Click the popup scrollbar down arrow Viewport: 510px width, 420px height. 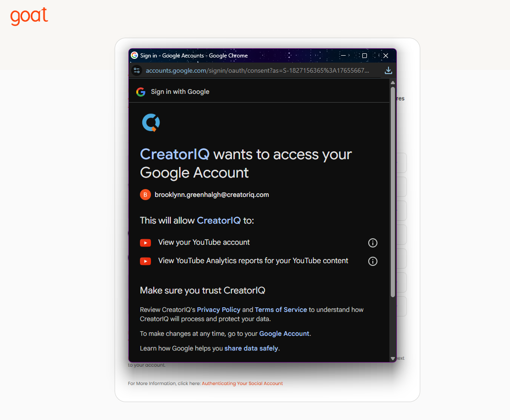pyautogui.click(x=393, y=358)
